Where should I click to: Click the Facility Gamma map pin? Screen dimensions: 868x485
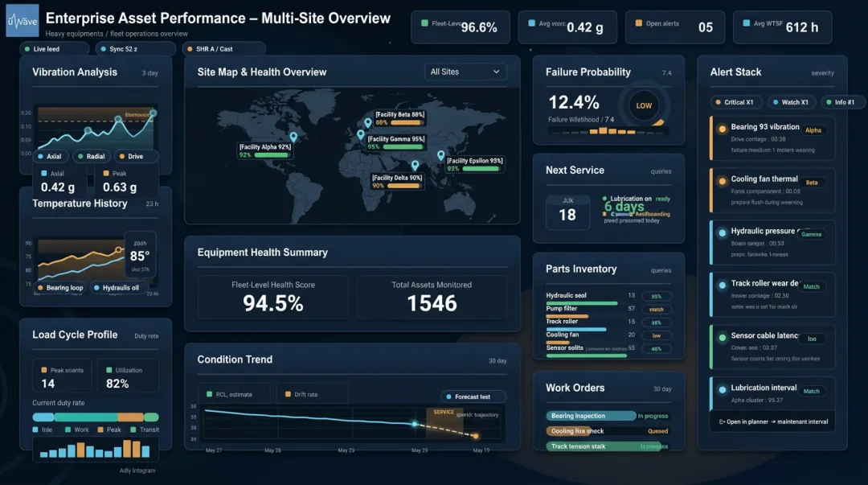tap(361, 134)
